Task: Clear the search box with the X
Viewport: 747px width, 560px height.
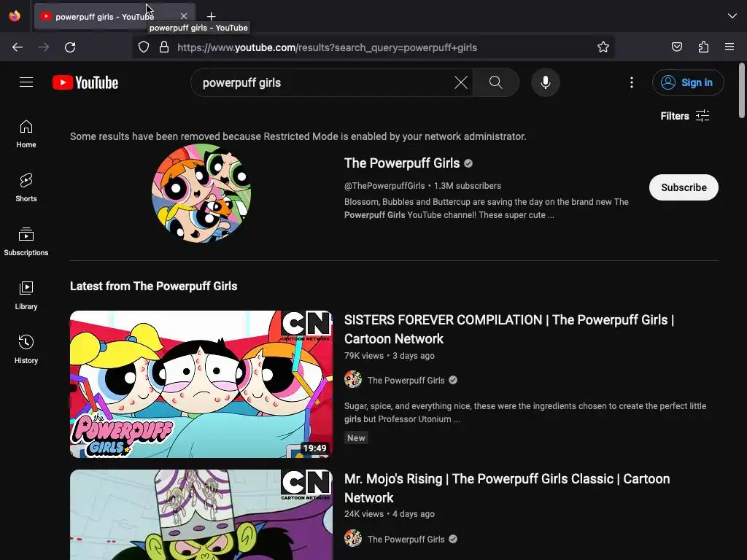Action: (x=461, y=82)
